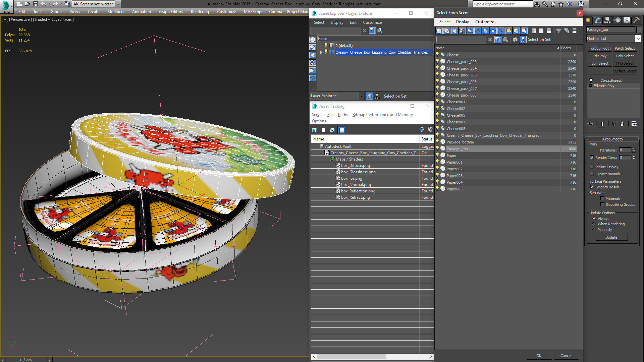This screenshot has height=362, width=644.
Task: Increase the Render Iters spinner value
Action: [x=634, y=156]
